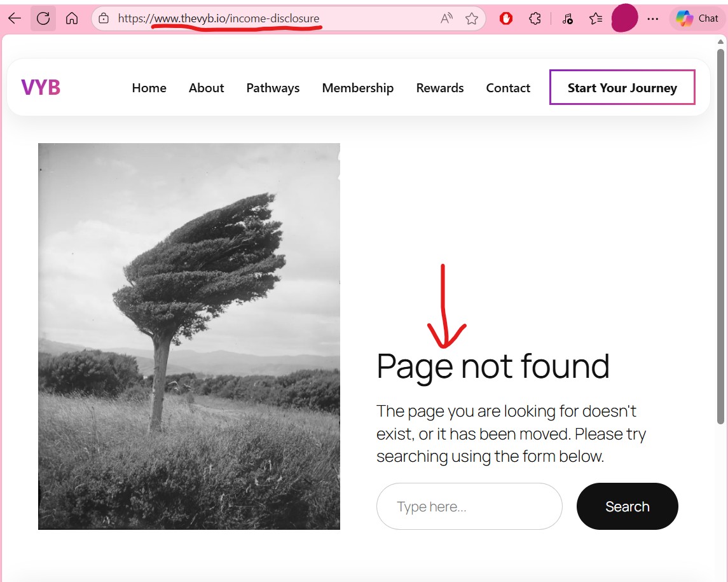Click the media control music note icon
This screenshot has width=728, height=582.
[567, 18]
